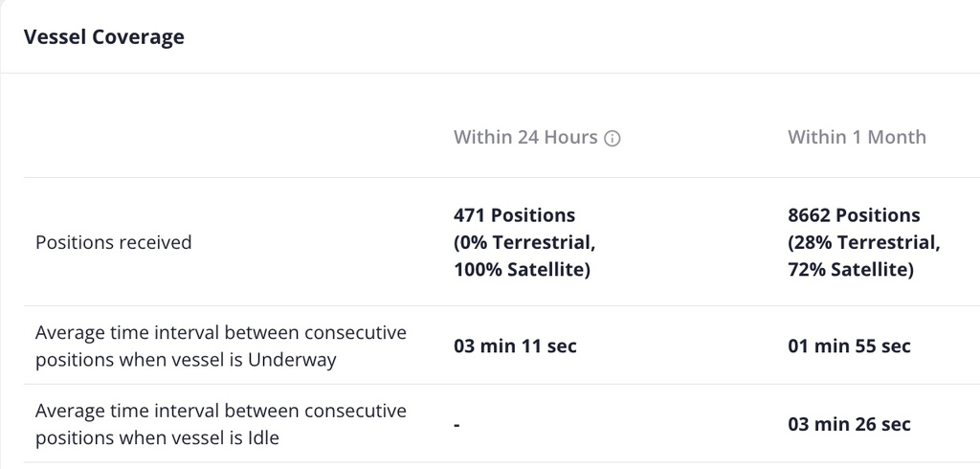Click the 471 Positions value

click(514, 215)
